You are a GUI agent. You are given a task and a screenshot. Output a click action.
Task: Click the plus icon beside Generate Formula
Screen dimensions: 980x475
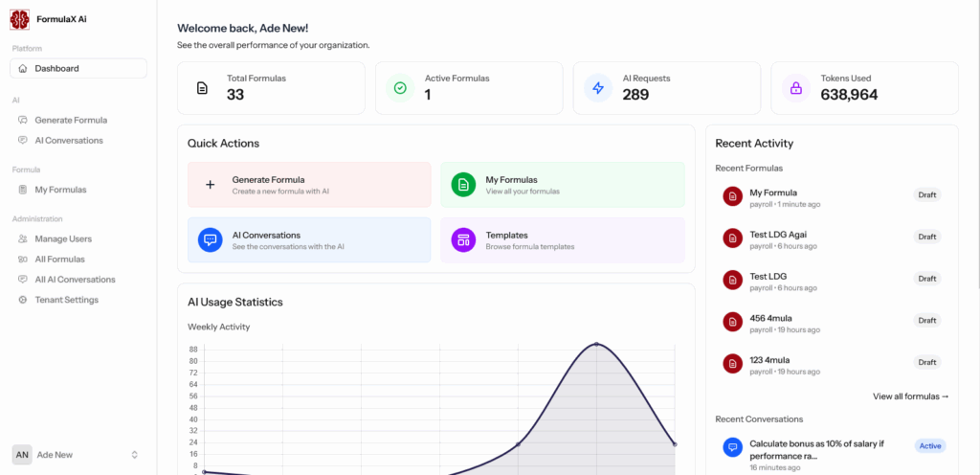[211, 185]
